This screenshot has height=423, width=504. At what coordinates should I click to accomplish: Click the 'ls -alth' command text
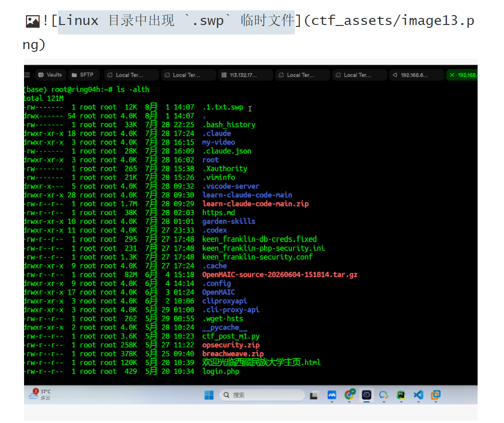click(133, 89)
